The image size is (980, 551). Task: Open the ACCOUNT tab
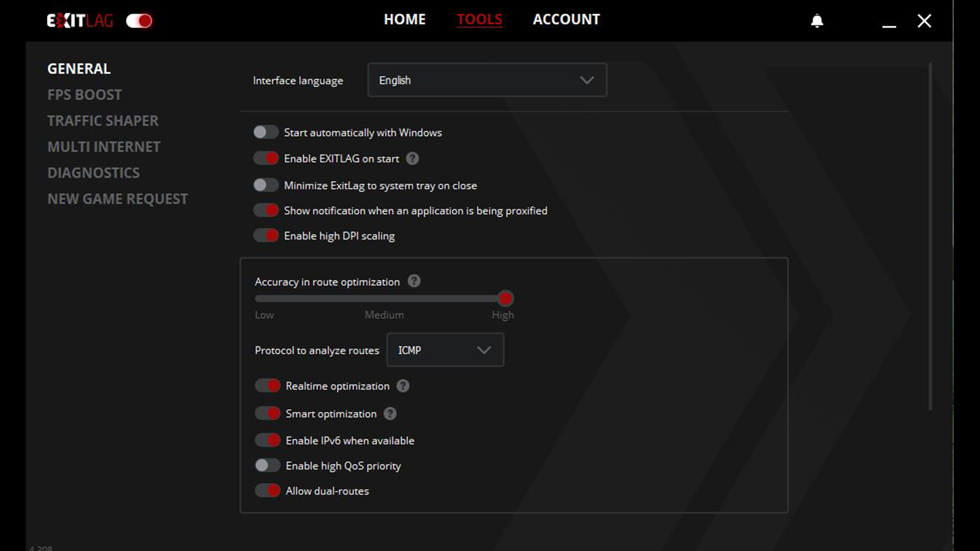coord(566,20)
